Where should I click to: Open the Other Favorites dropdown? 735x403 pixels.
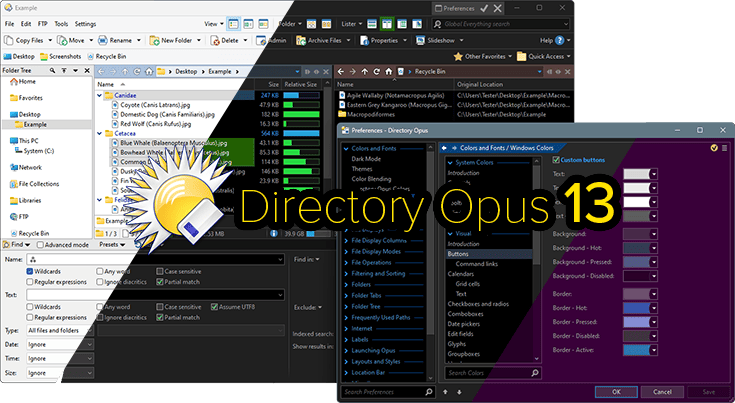(483, 57)
